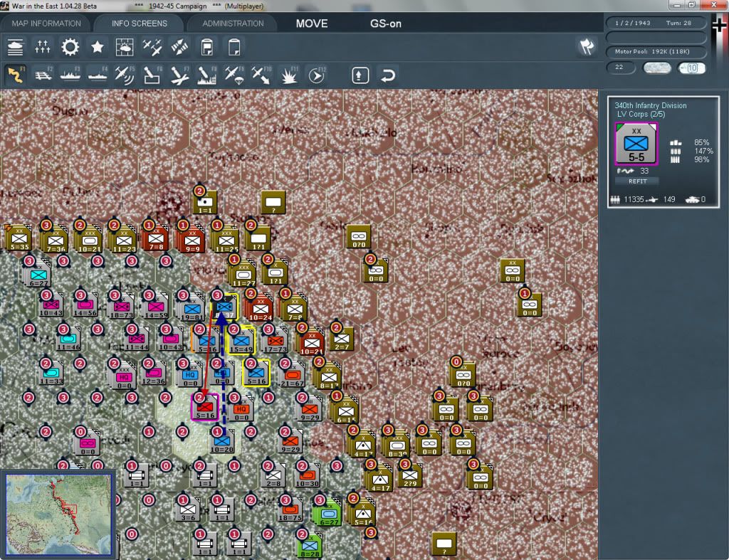729x560 pixels.
Task: Select the unit counter marked 21=67
Action: tap(292, 376)
